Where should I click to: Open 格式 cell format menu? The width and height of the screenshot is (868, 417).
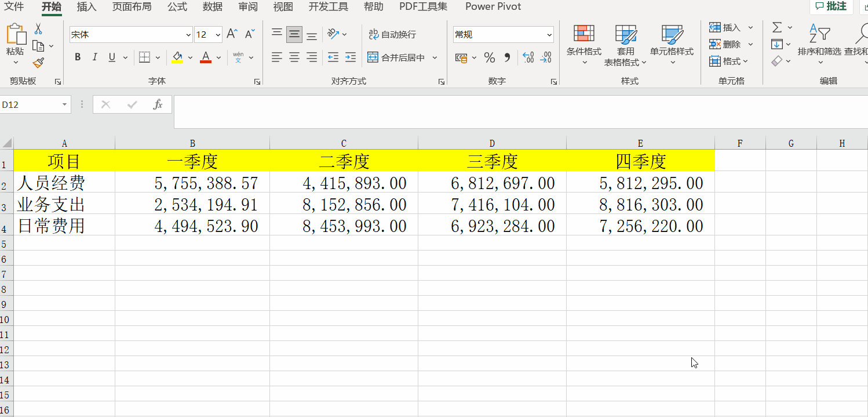point(728,61)
